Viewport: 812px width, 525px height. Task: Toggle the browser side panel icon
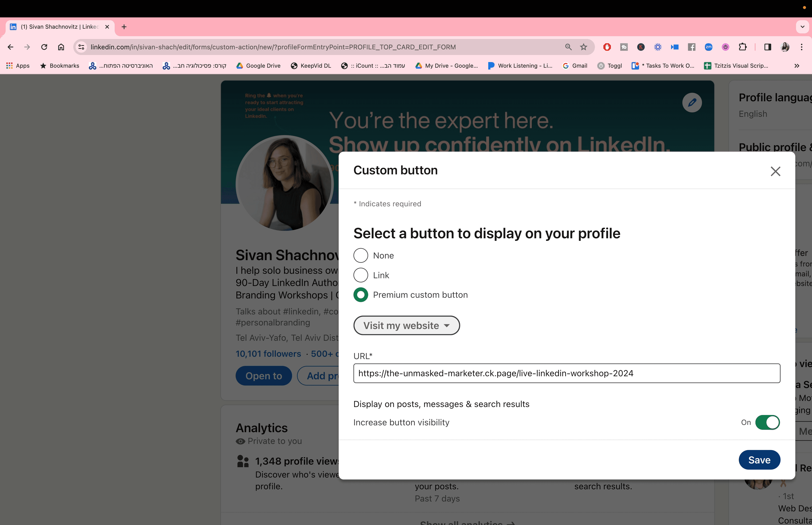768,47
